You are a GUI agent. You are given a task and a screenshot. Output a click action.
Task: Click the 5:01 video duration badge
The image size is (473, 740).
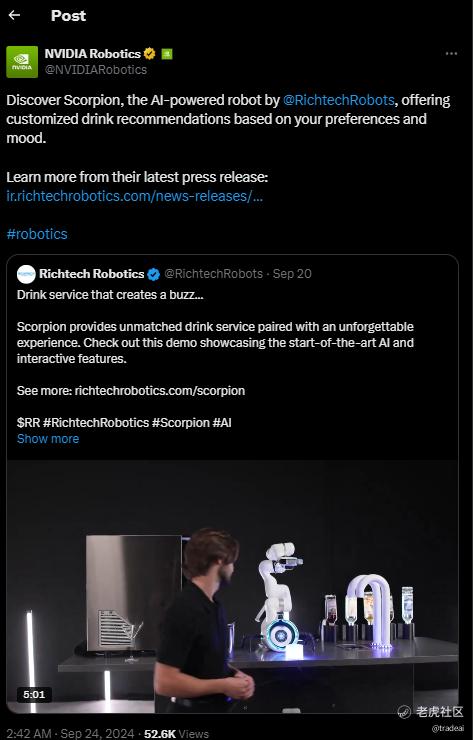point(34,695)
